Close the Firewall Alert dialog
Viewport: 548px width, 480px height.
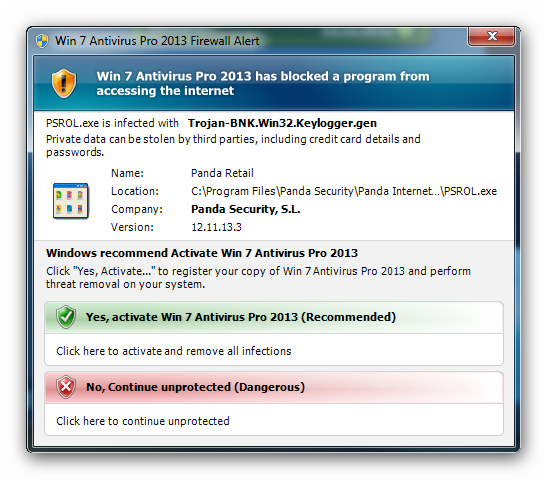tap(491, 36)
